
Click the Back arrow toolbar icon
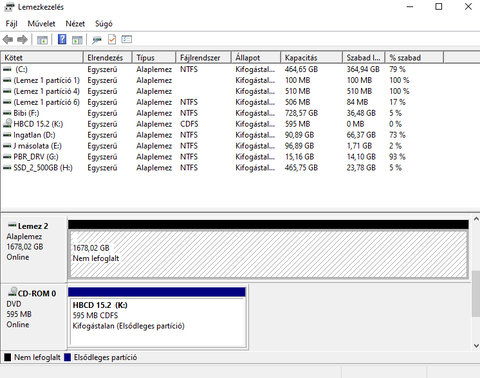click(x=8, y=40)
